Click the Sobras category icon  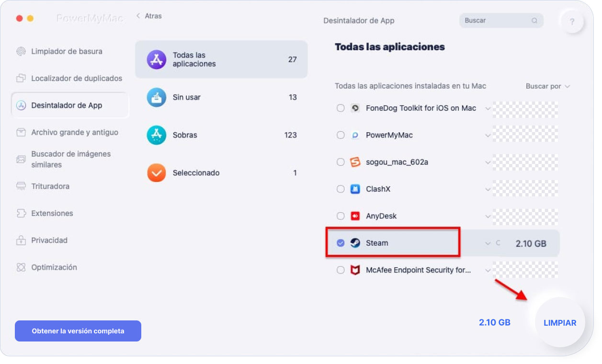157,135
